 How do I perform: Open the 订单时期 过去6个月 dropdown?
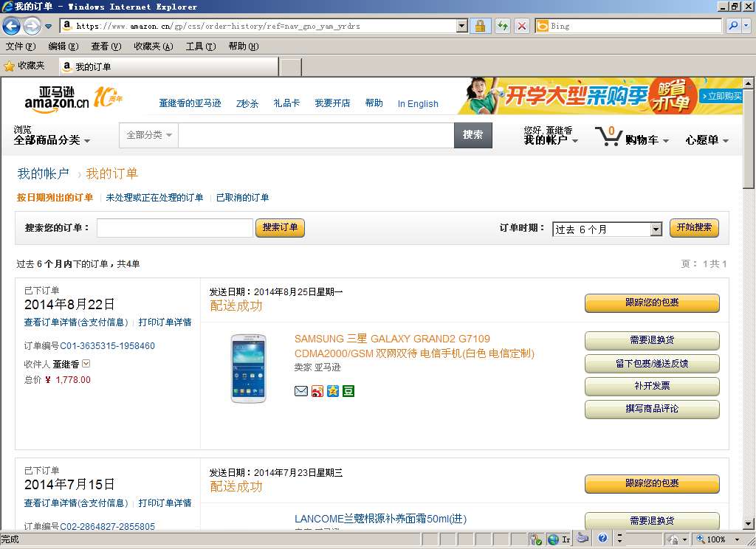608,229
